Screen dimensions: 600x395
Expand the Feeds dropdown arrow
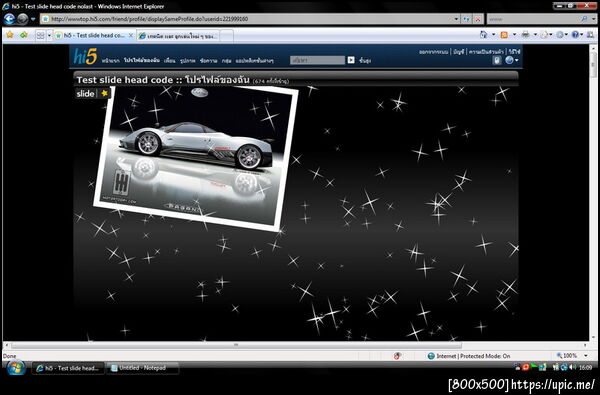(x=514, y=35)
